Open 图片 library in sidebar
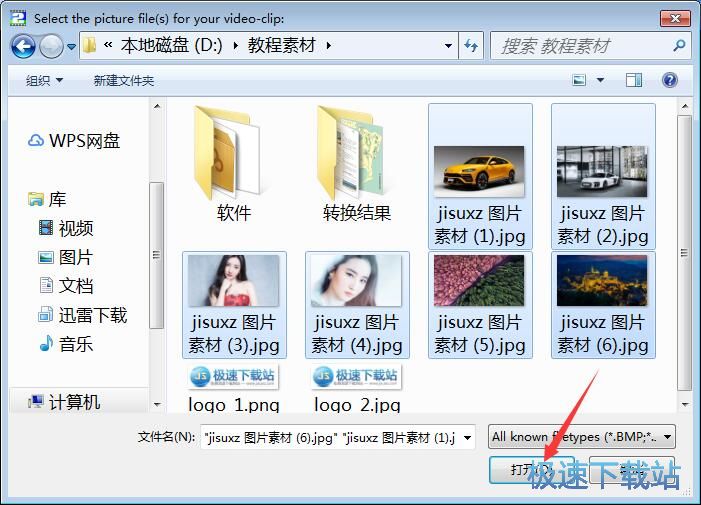701x505 pixels. [66, 257]
